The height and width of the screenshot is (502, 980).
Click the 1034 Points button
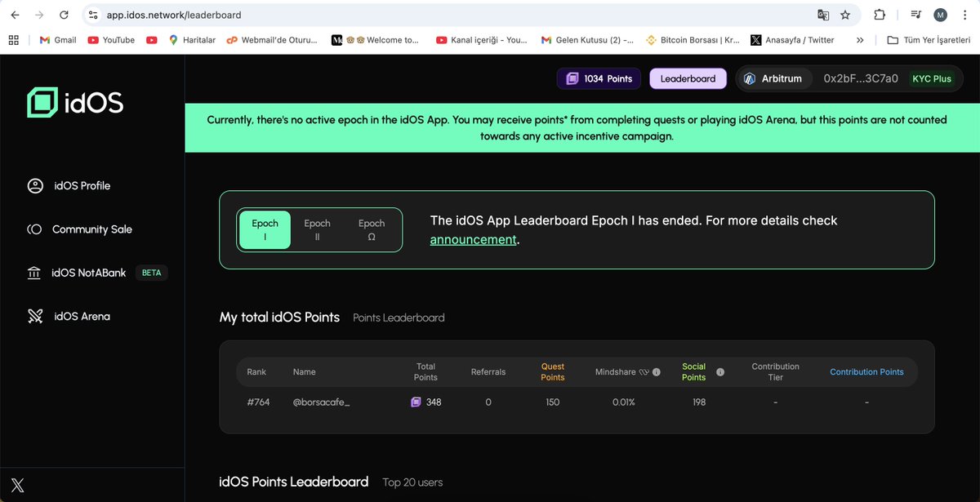click(x=599, y=78)
